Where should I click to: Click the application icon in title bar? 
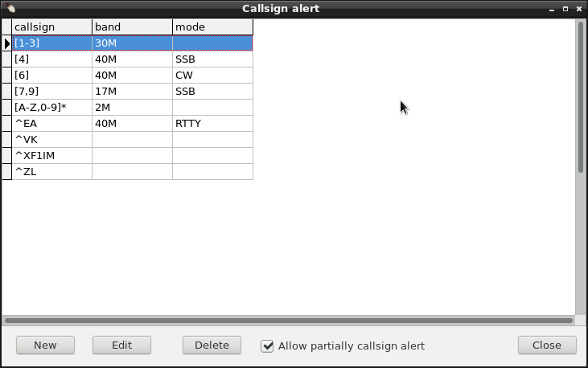(10, 8)
